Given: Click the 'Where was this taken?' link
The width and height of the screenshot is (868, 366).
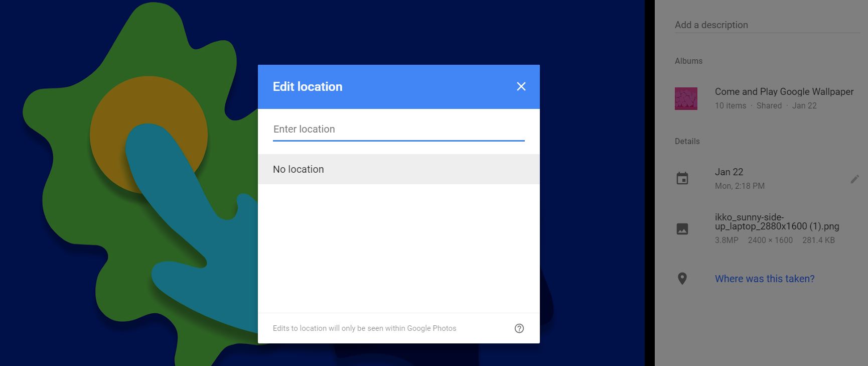Looking at the screenshot, I should tap(764, 279).
